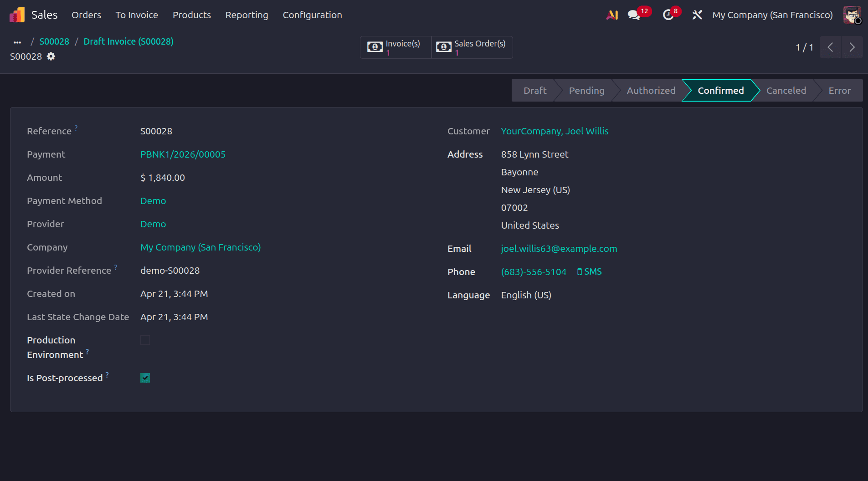The height and width of the screenshot is (481, 868).
Task: Open the Products menu
Action: tap(192, 15)
